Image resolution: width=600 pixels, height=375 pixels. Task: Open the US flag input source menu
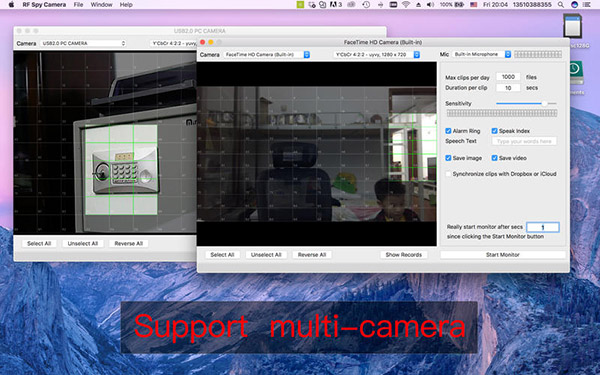pyautogui.click(x=474, y=5)
